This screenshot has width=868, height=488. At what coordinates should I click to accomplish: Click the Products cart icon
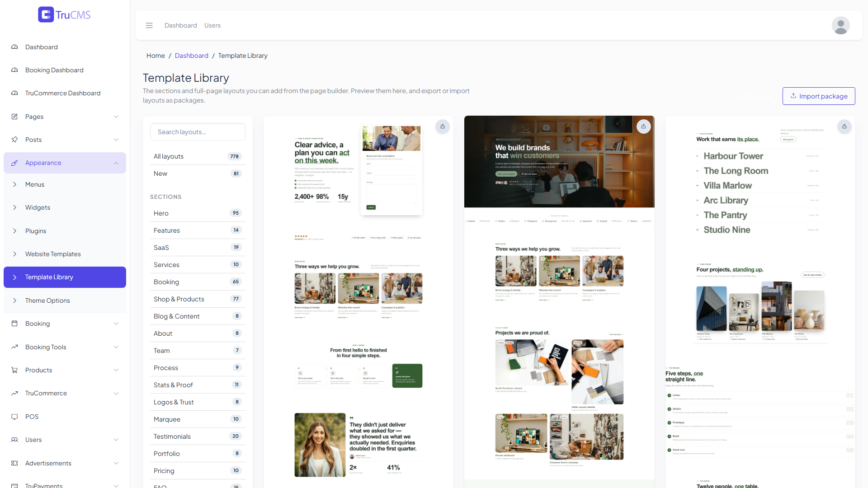14,370
